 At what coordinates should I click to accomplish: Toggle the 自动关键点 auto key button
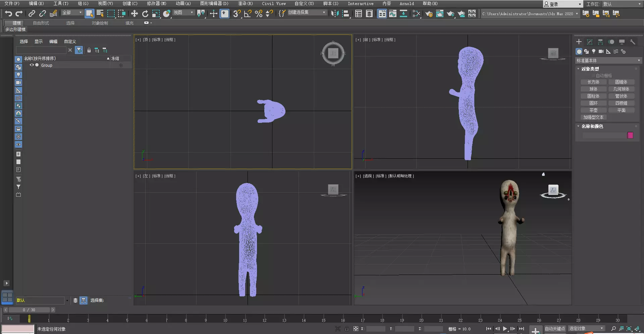coord(554,329)
